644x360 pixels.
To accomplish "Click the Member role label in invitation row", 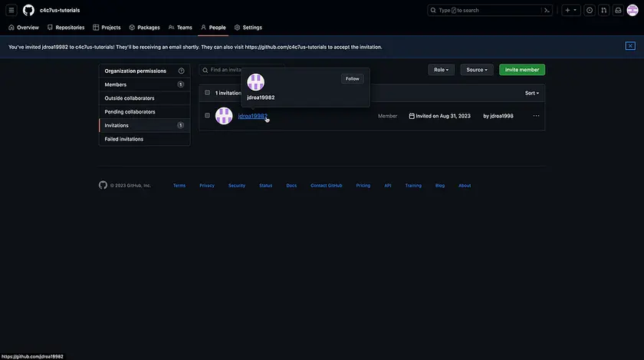I will 387,116.
